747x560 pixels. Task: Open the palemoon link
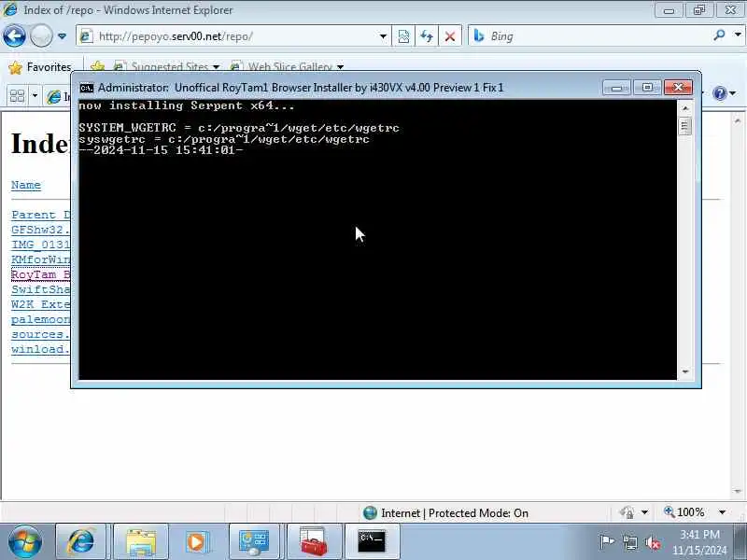click(40, 319)
